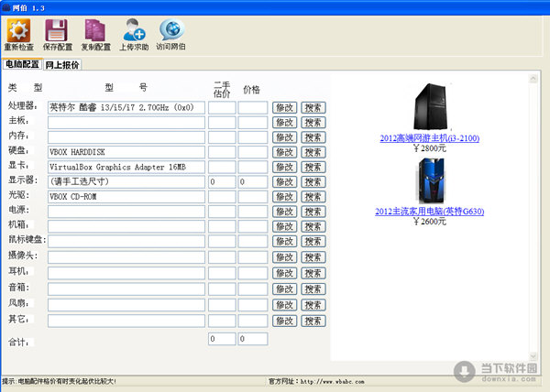The height and width of the screenshot is (392, 550).
Task: Click 修改 button for 显示器 row
Action: coord(285,182)
